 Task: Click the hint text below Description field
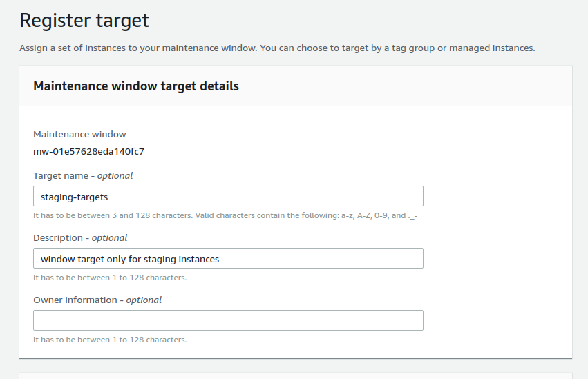pyautogui.click(x=110, y=278)
